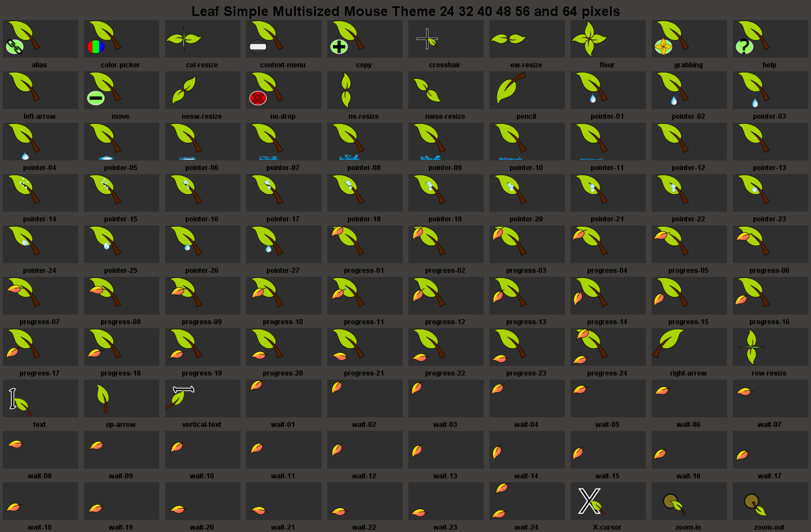Click the context-menu cursor preview

(284, 39)
